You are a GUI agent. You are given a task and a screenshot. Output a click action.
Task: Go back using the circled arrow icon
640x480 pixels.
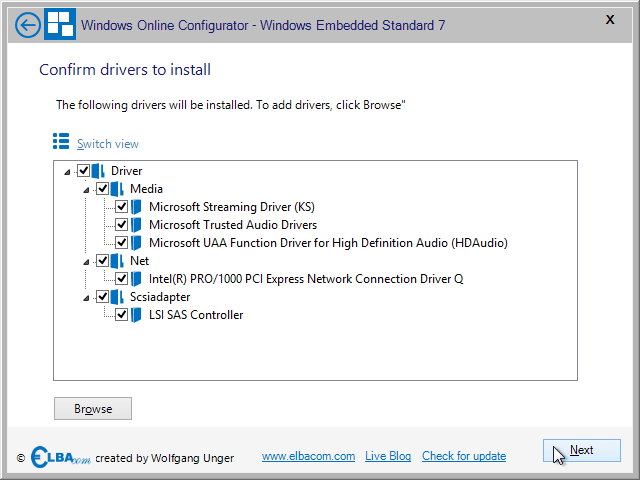(28, 25)
